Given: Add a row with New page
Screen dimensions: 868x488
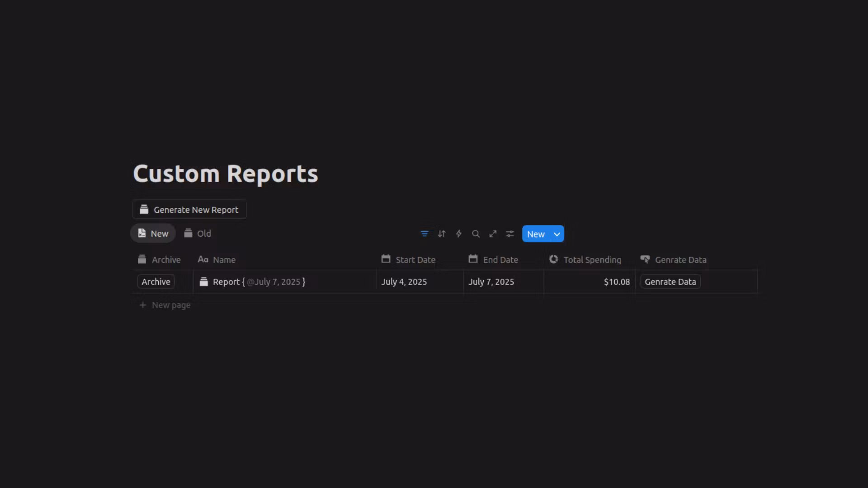Looking at the screenshot, I should [165, 305].
